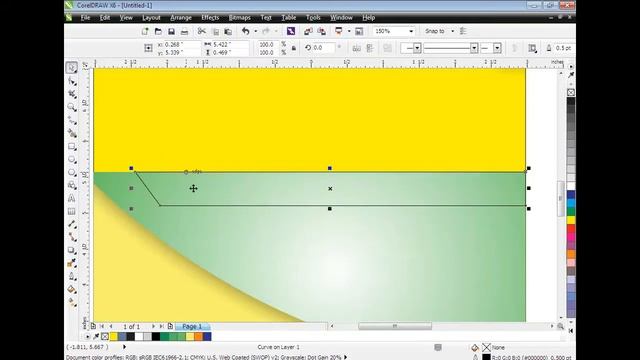Expand coordinates display arrow in status bar
Viewport: 640px width, 360px height.
(124, 347)
